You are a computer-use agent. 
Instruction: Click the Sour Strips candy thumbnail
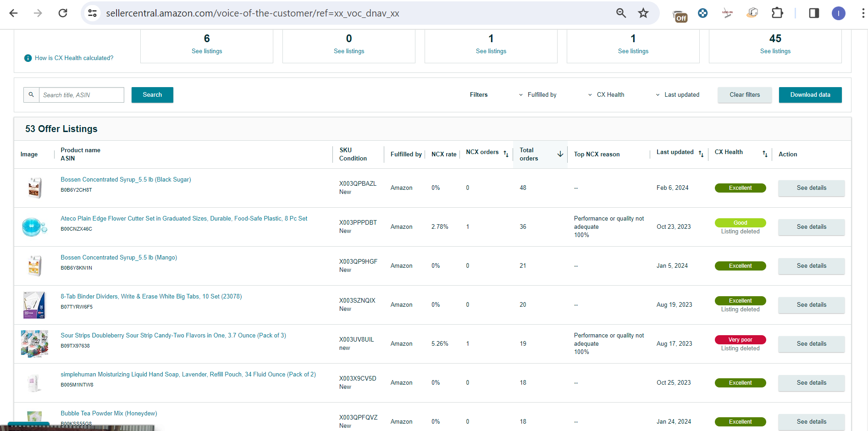pos(34,344)
